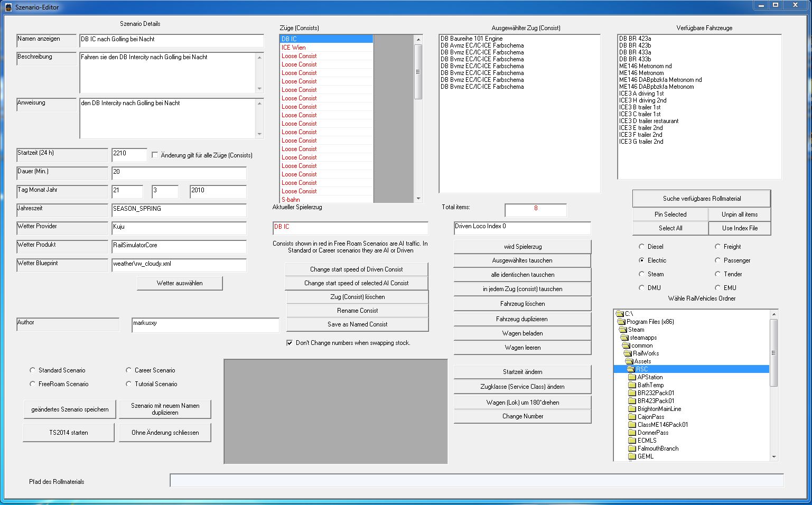Uncheck 'Don't Change numbers when swapping stock'
The image size is (812, 505).
tap(290, 343)
